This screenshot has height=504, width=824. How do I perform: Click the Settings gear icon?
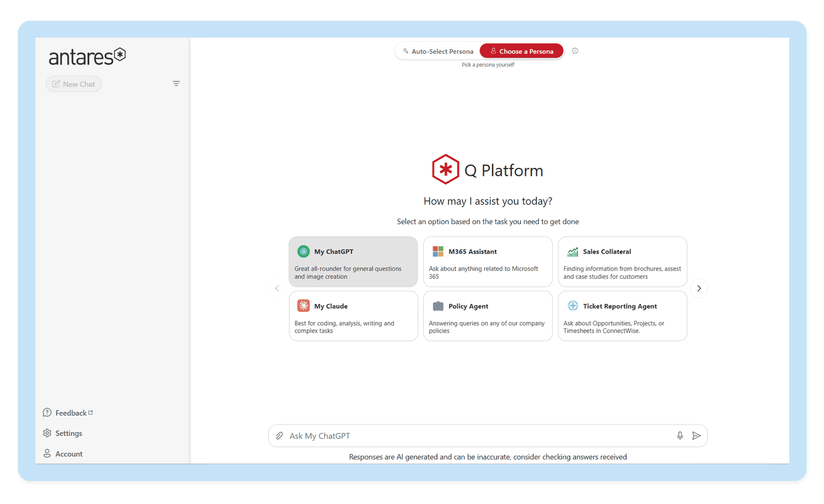(47, 433)
